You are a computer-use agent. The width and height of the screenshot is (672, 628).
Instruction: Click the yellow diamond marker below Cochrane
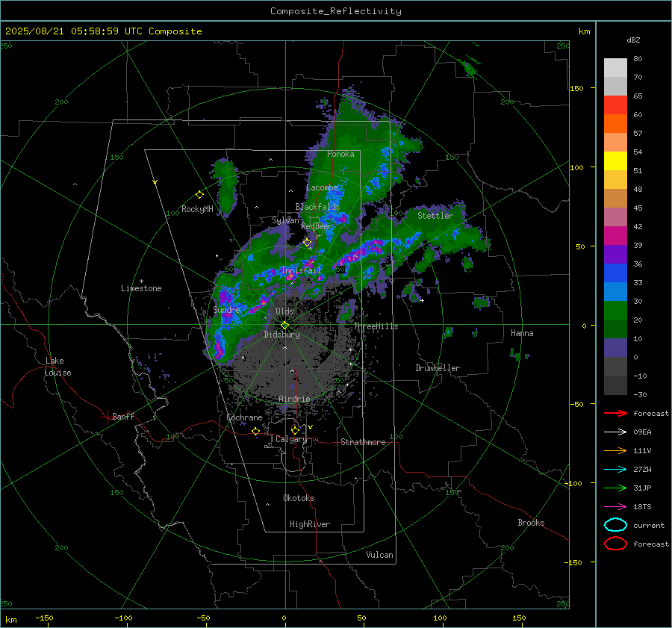point(255,431)
